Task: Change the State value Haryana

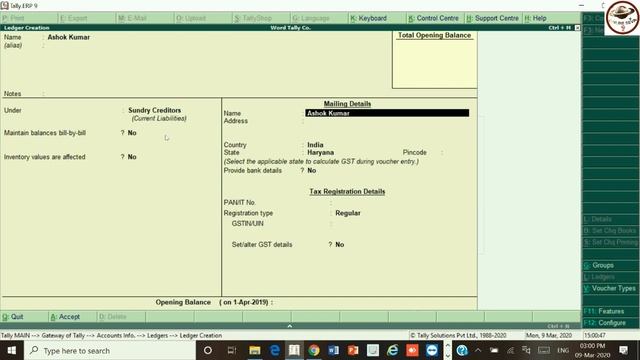Action: [320, 152]
